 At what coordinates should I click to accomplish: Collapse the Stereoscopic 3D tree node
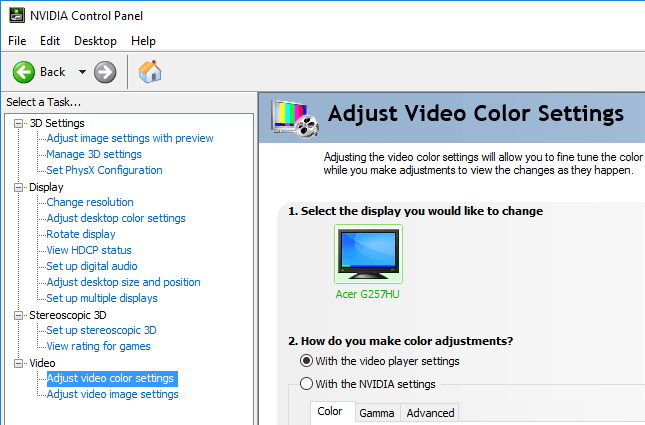coord(19,315)
